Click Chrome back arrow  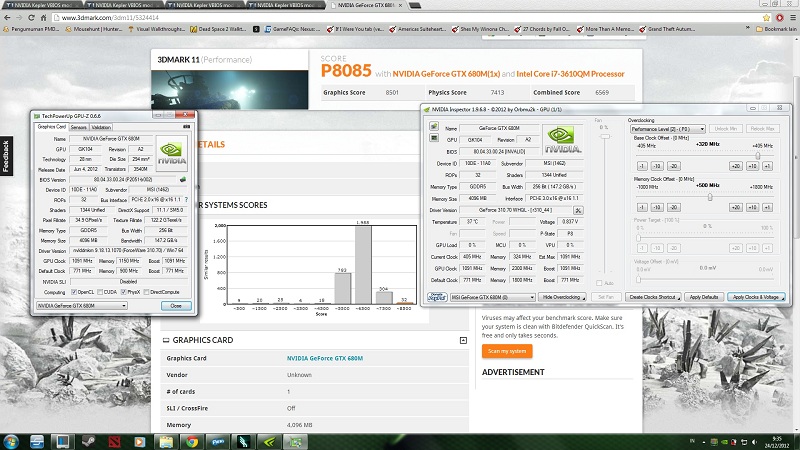(x=7, y=17)
